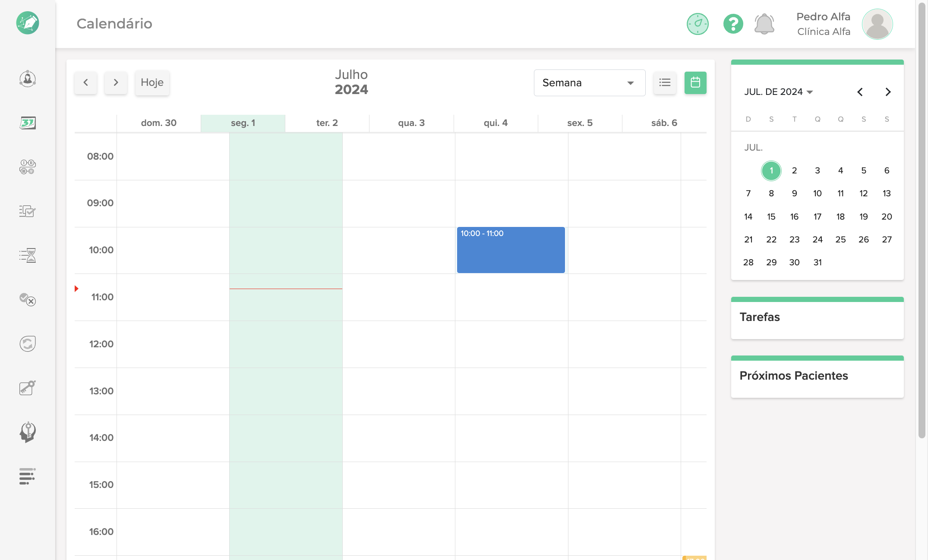
Task: Click the green app logo icon
Action: [x=28, y=23]
